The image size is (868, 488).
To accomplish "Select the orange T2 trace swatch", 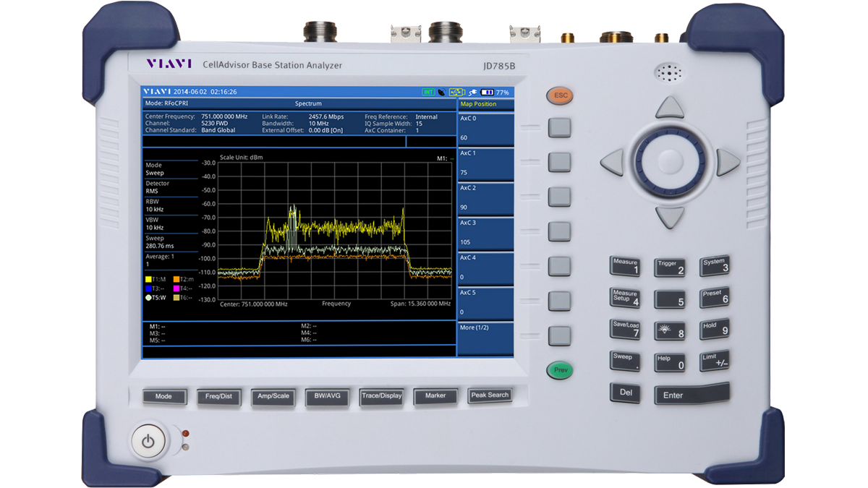I will point(176,279).
